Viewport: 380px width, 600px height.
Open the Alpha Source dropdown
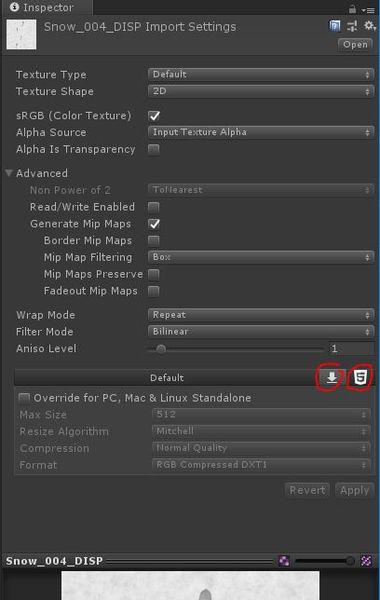pos(261,132)
